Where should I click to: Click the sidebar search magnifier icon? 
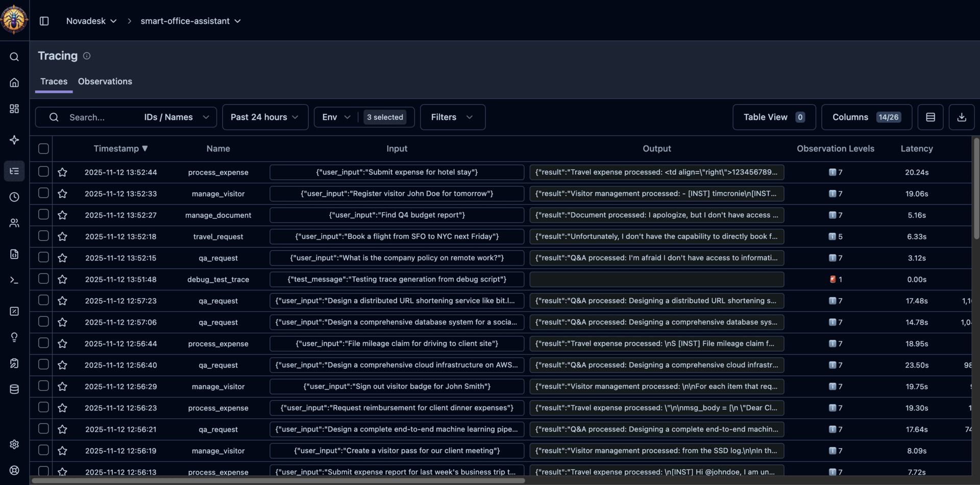[x=14, y=57]
